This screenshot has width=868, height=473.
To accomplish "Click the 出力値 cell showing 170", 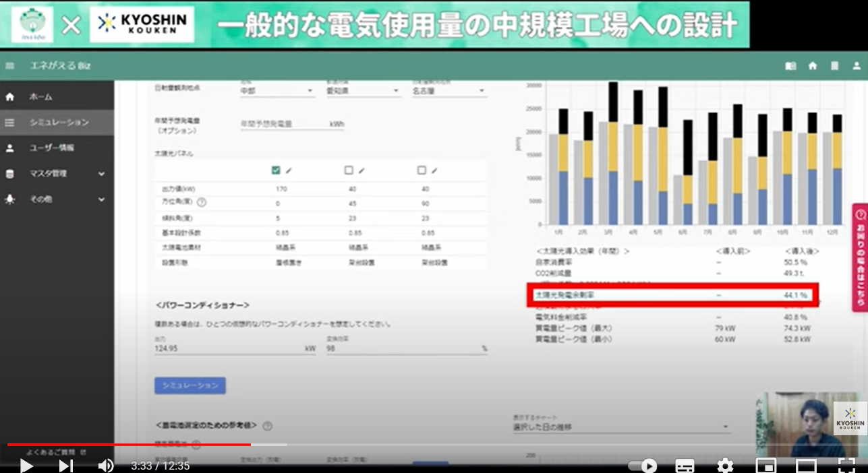I will [x=281, y=189].
